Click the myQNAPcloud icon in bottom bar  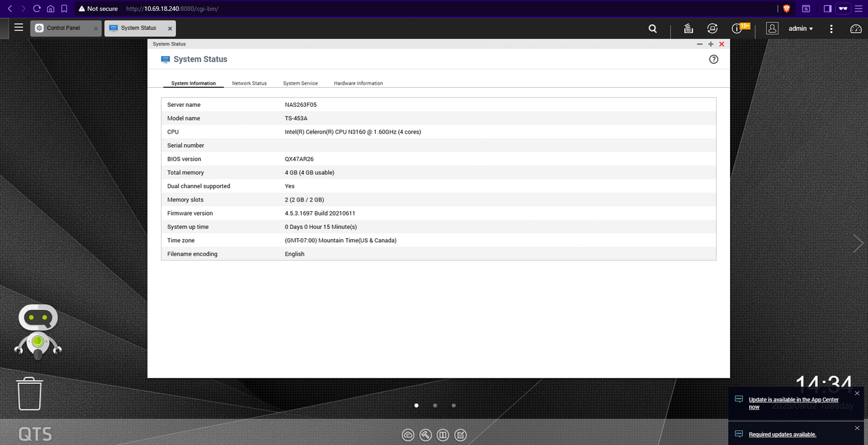point(408,435)
